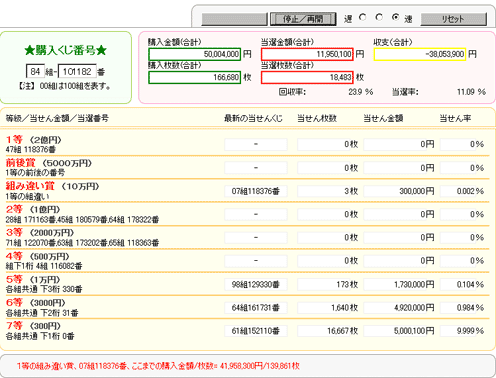The image size is (496, 378).
Task: Click the 4等 (500万円) row label
Action: point(38,256)
